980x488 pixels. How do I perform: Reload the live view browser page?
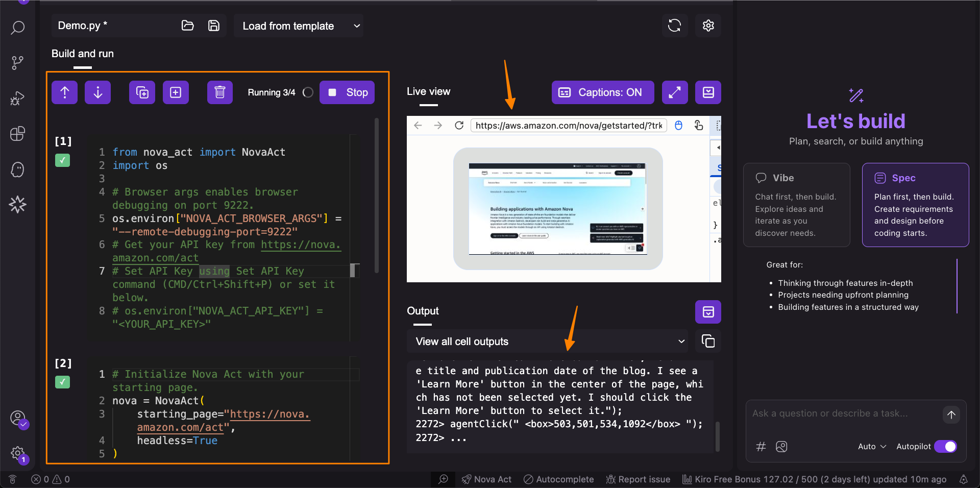click(459, 126)
